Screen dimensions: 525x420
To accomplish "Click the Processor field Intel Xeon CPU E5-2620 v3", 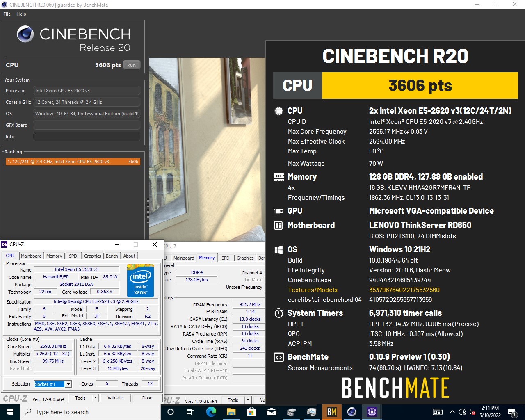I will coord(87,91).
